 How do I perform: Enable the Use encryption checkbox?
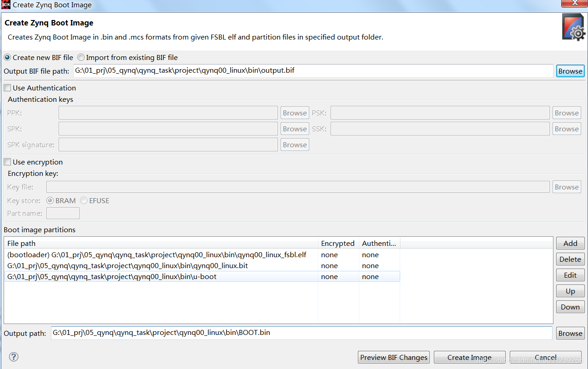(33, 162)
